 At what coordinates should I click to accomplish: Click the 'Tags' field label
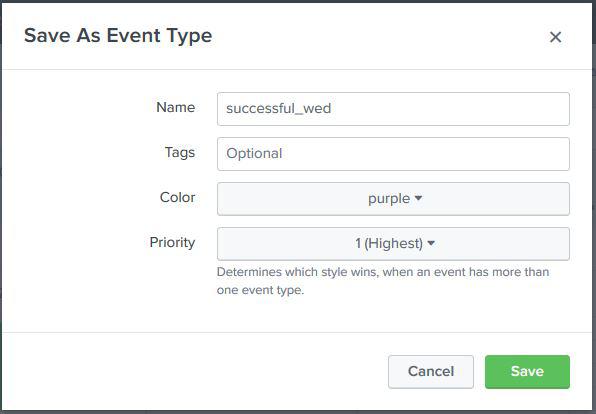tap(180, 152)
